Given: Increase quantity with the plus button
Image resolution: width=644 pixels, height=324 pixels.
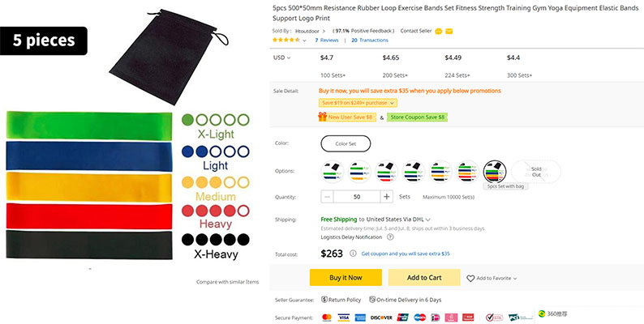Looking at the screenshot, I should [387, 197].
